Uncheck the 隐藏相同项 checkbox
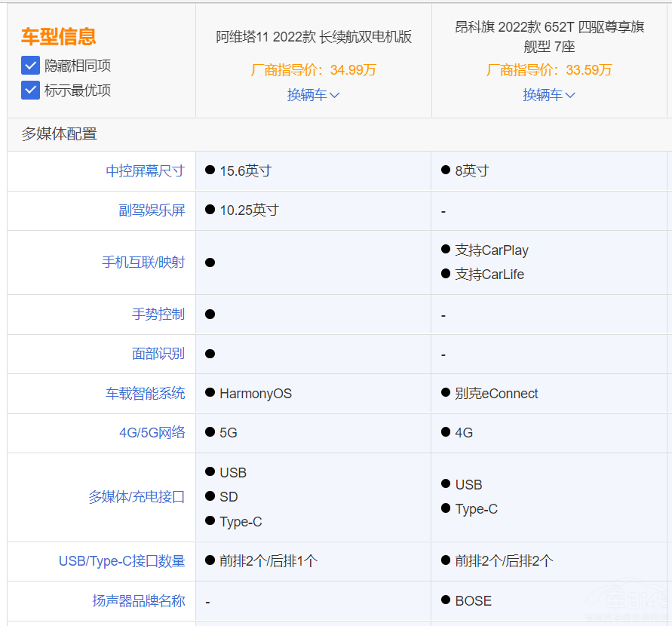This screenshot has height=626, width=672. click(x=30, y=66)
